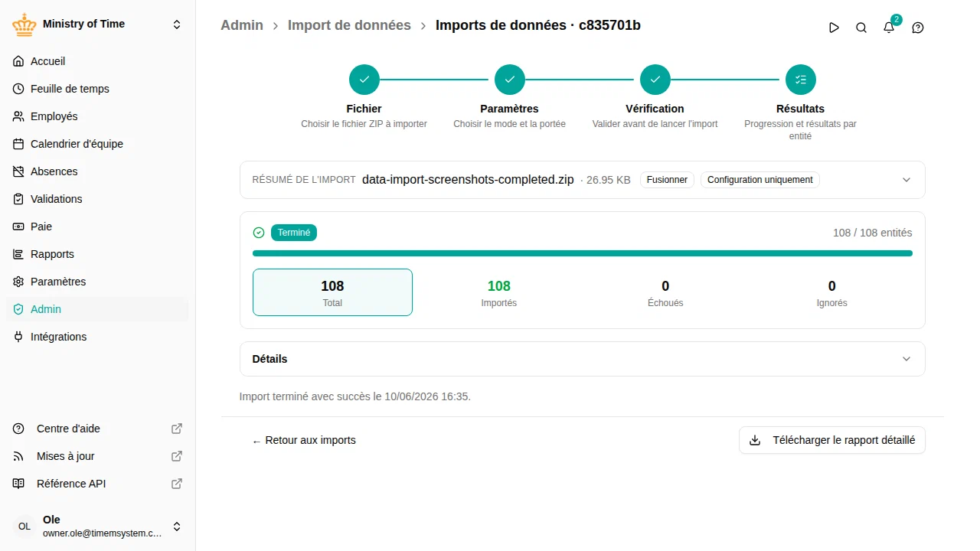
Task: Click the download icon in report button
Action: point(755,440)
